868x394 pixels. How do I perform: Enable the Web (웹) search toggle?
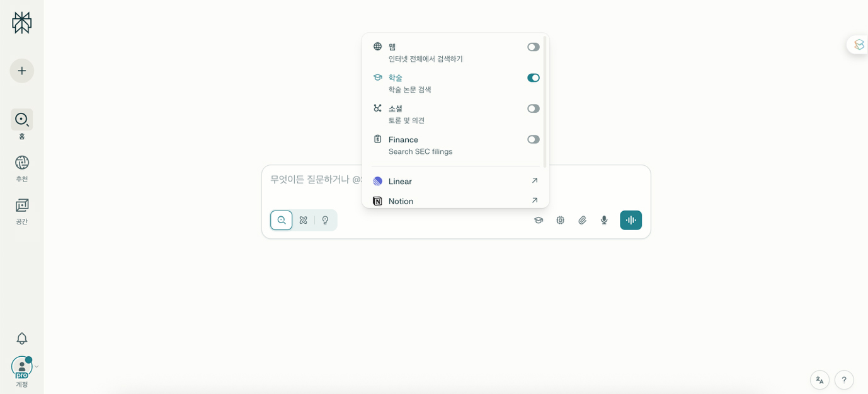coord(533,47)
